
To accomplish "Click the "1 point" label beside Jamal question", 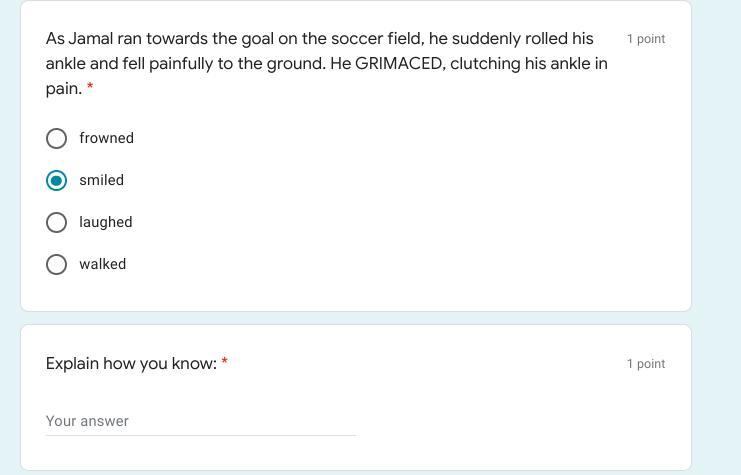I will click(646, 39).
